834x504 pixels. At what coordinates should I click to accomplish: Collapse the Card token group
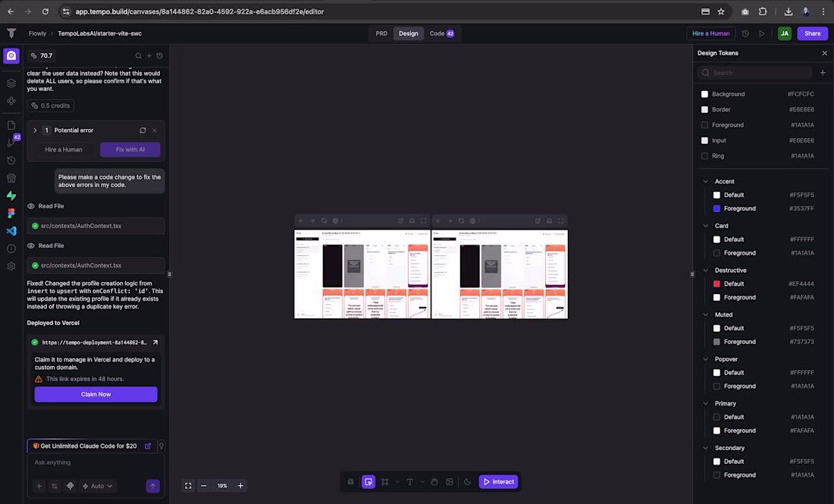click(x=706, y=226)
